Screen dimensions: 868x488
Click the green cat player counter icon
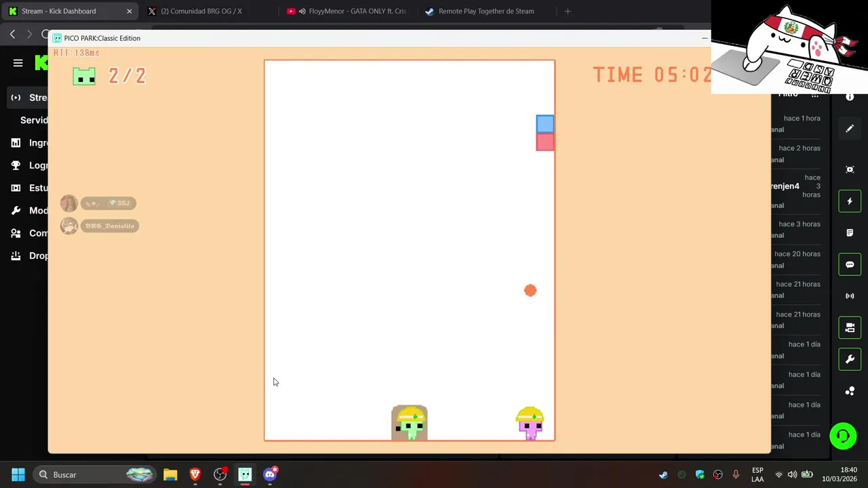[84, 76]
